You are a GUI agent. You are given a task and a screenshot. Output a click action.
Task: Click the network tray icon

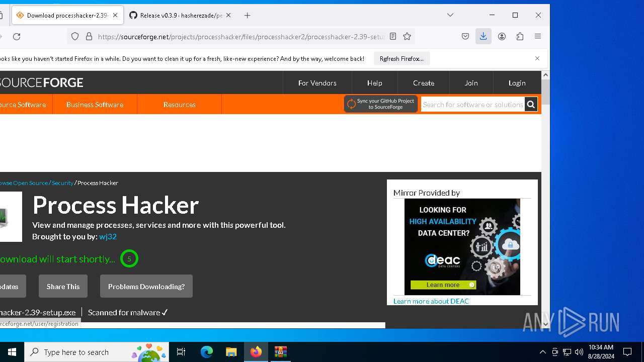point(567,352)
